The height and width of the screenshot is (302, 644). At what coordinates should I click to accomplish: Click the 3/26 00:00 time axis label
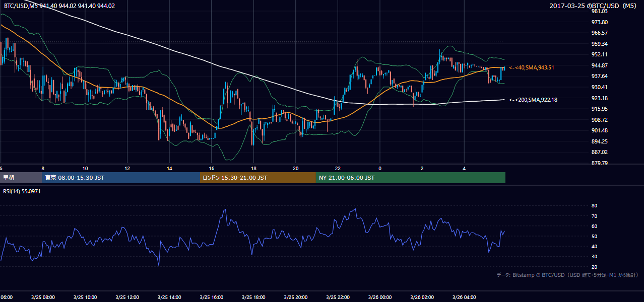click(380, 297)
